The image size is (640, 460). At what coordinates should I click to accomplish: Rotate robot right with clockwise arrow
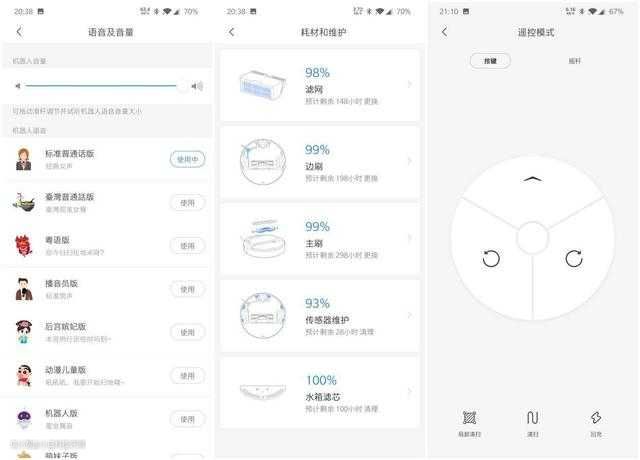click(574, 258)
